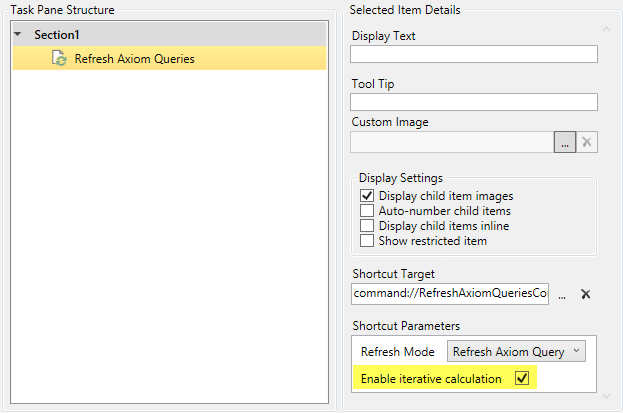Check Display child items inline

[x=367, y=226]
